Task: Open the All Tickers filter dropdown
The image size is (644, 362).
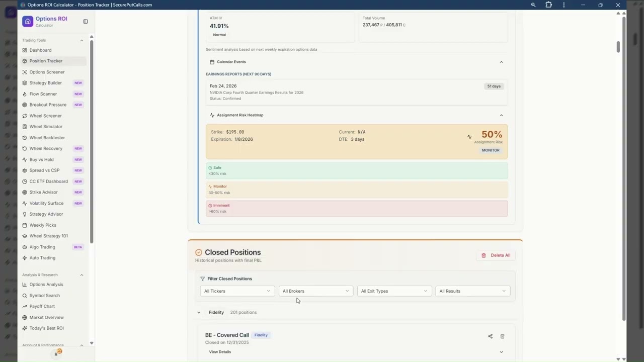Action: [x=237, y=291]
